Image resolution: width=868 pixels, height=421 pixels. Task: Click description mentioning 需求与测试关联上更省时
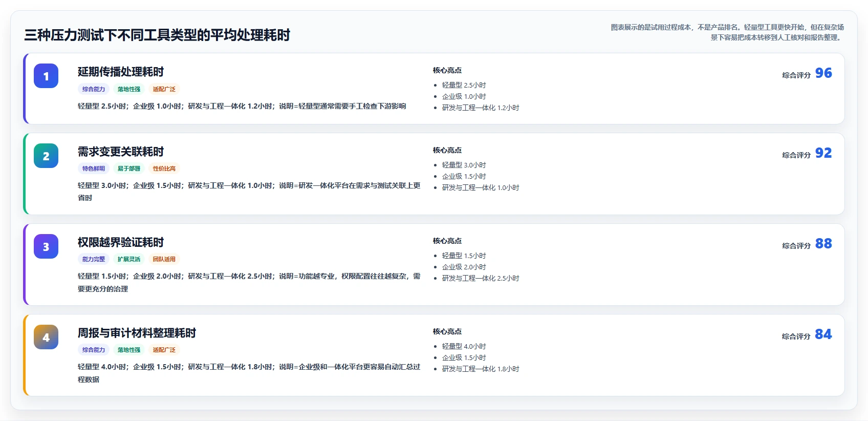(249, 192)
